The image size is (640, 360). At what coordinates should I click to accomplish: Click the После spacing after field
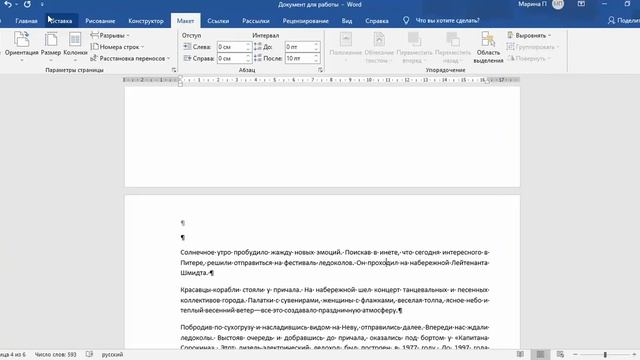coord(299,58)
